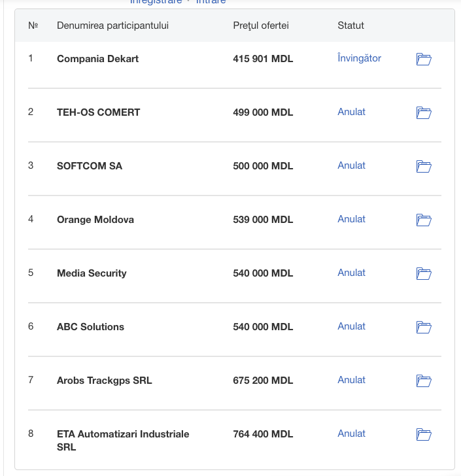Click the Prețul ofertei column header
The height and width of the screenshot is (476, 461).
pyautogui.click(x=261, y=25)
